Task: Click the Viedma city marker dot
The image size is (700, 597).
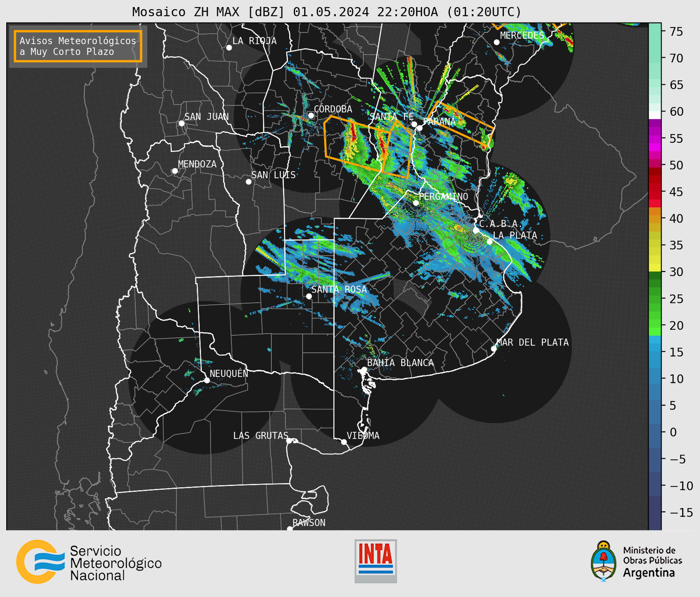Action: pos(344,442)
